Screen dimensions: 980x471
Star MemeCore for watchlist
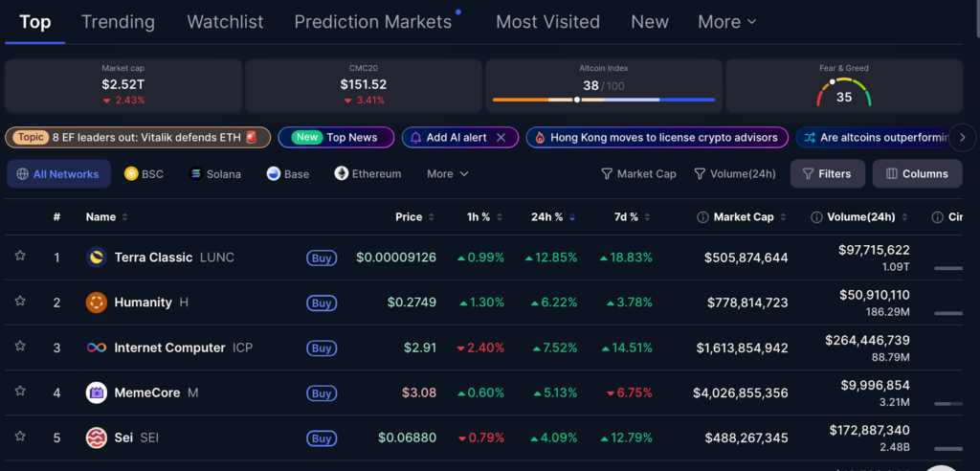point(20,391)
